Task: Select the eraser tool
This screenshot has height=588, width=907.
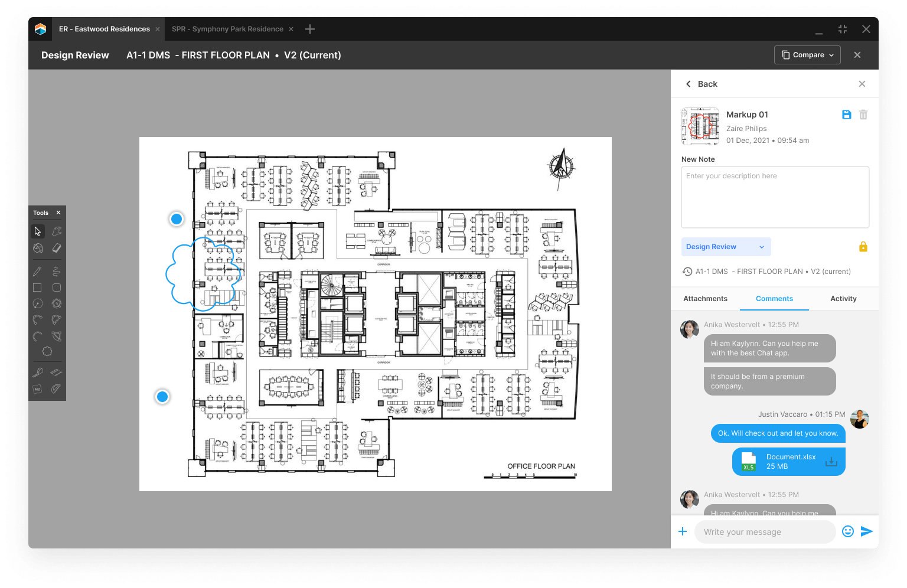Action: point(57,248)
